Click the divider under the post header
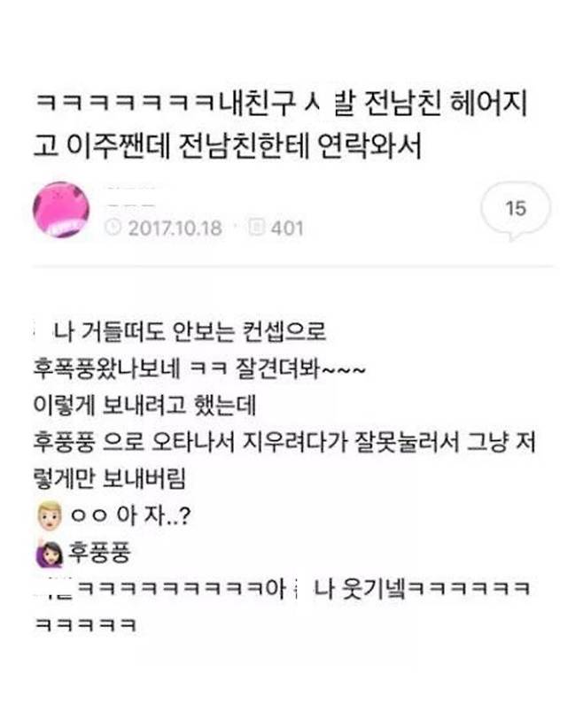 tap(292, 267)
